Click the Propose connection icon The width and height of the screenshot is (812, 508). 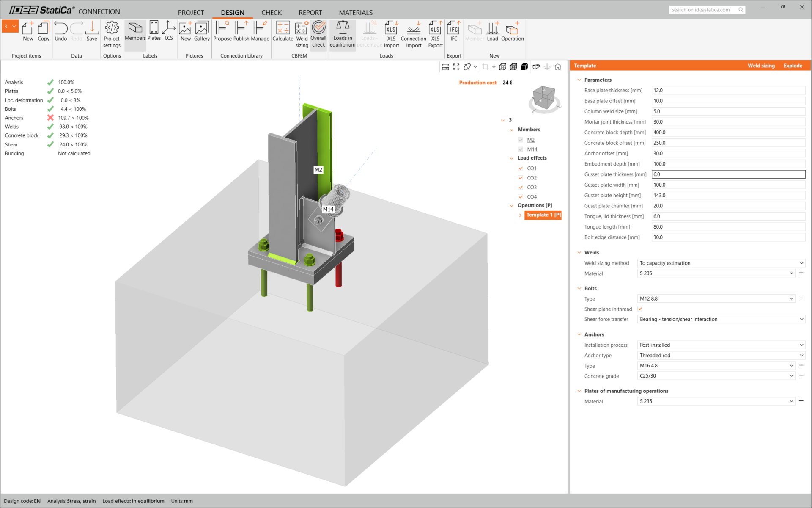click(222, 32)
